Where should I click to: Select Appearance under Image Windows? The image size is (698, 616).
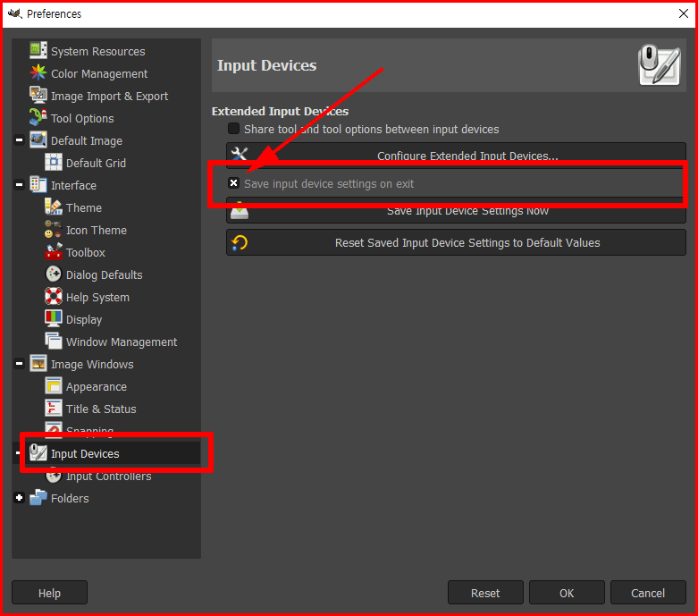click(x=97, y=386)
